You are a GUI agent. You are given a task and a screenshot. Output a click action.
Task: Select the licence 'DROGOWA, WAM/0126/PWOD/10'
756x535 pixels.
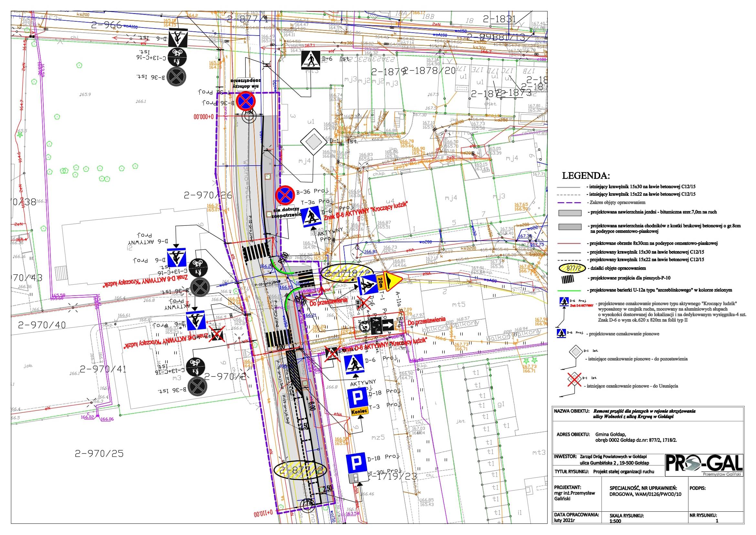[645, 494]
